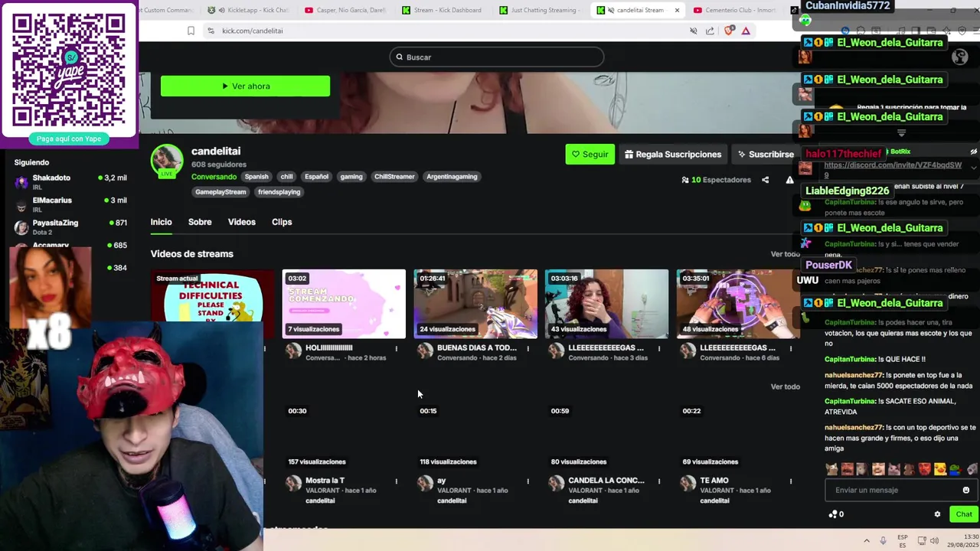
Task: Open chat settings gear icon
Action: pos(937,514)
